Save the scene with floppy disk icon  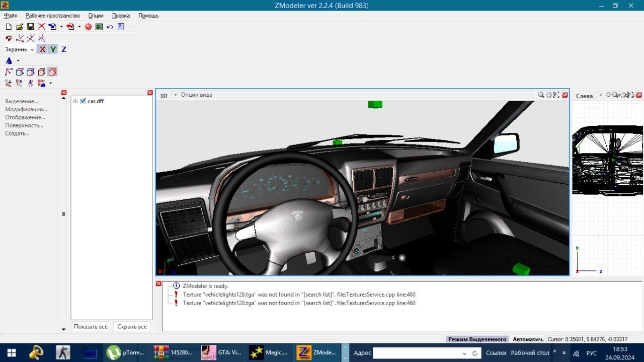click(x=31, y=27)
